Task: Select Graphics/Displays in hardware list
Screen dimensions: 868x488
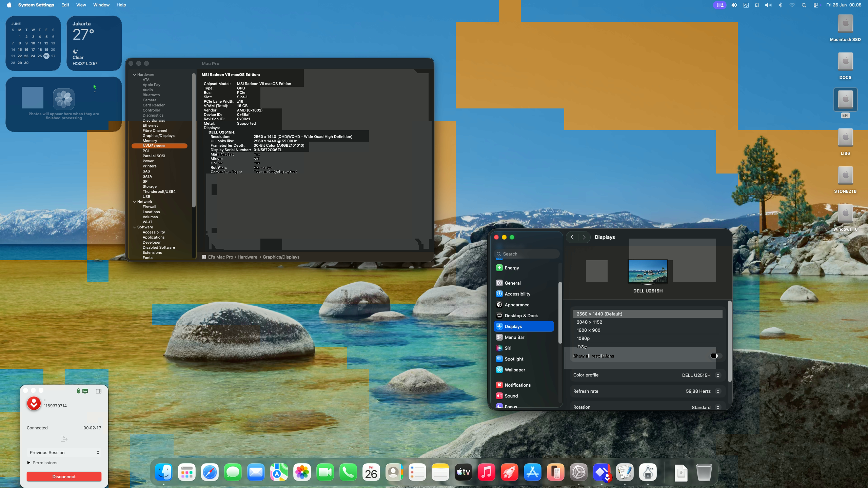Action: (158, 136)
